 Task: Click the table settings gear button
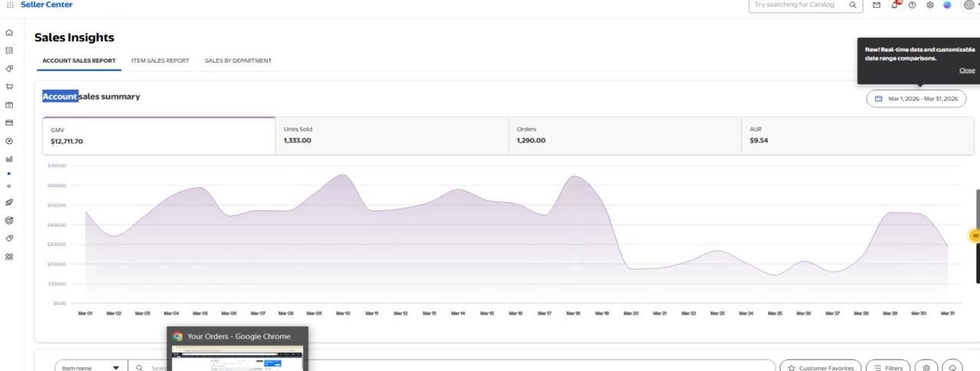pos(926,368)
